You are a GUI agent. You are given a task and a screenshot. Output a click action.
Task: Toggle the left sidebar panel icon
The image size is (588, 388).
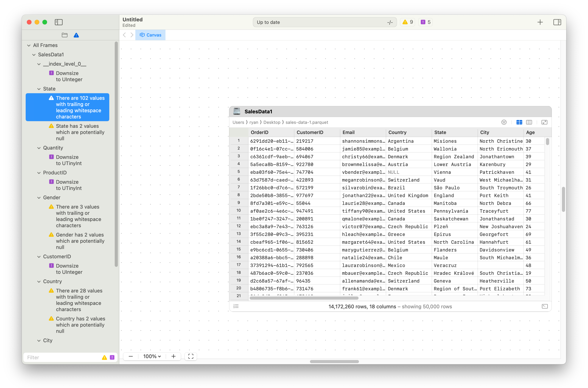coord(59,22)
